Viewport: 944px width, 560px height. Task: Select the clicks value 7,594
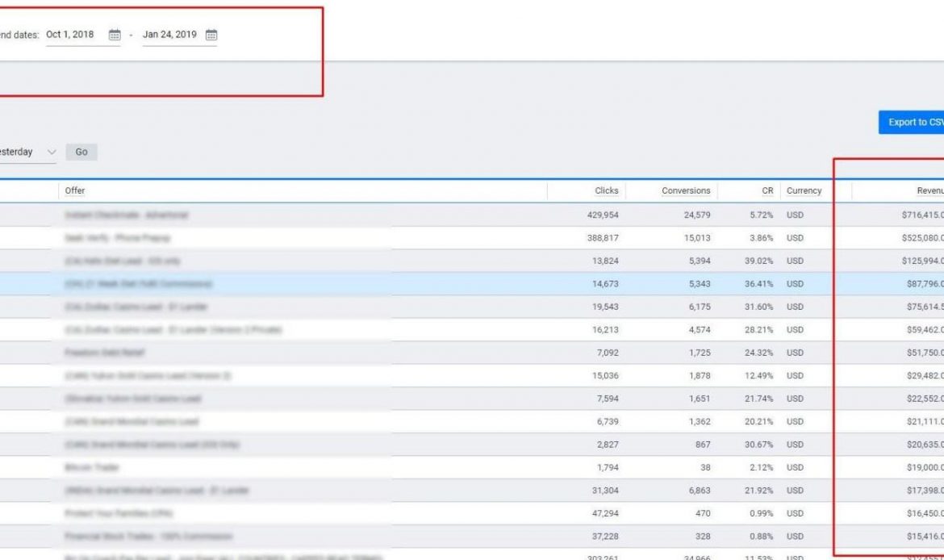click(608, 398)
